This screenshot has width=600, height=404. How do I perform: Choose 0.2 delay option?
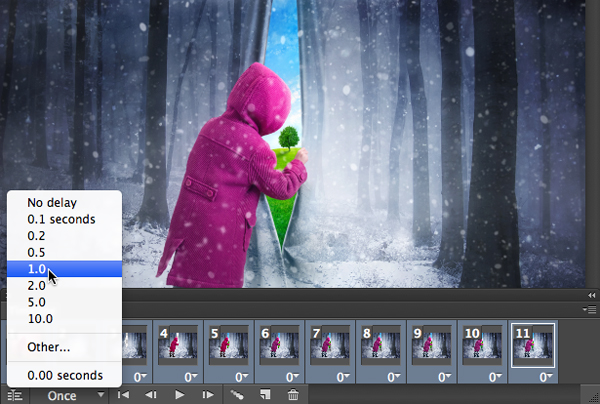point(64,236)
